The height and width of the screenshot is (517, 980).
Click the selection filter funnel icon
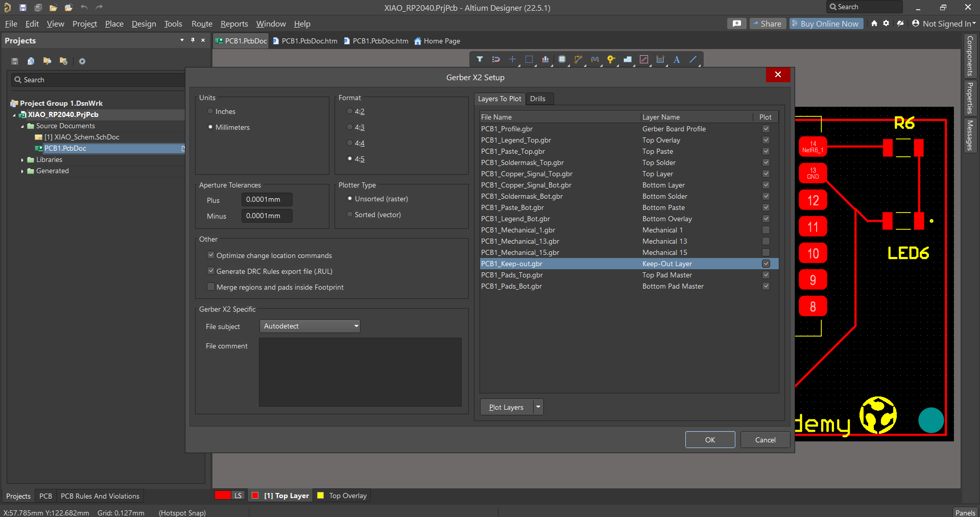pyautogui.click(x=480, y=60)
